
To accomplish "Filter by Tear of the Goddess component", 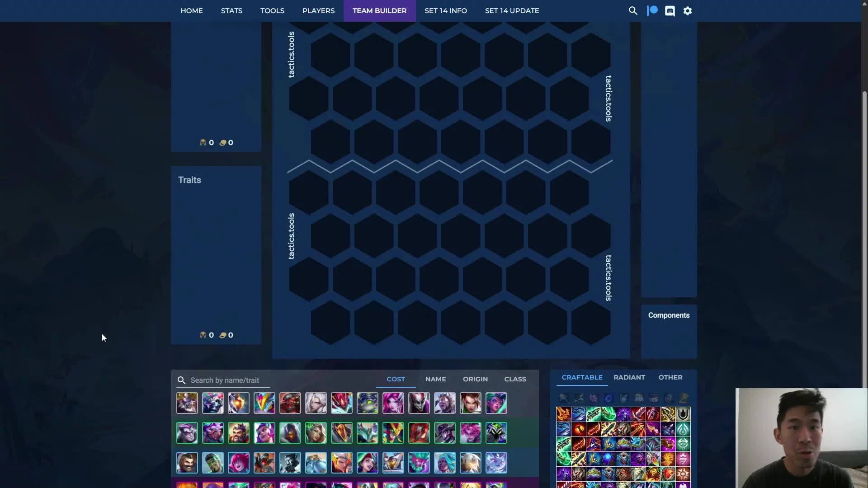I will coord(609,398).
